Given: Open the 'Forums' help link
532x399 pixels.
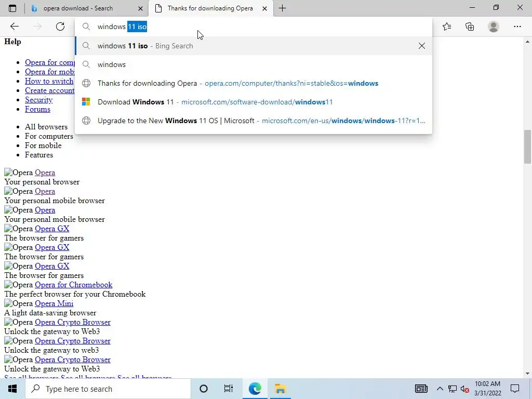Looking at the screenshot, I should (37, 109).
